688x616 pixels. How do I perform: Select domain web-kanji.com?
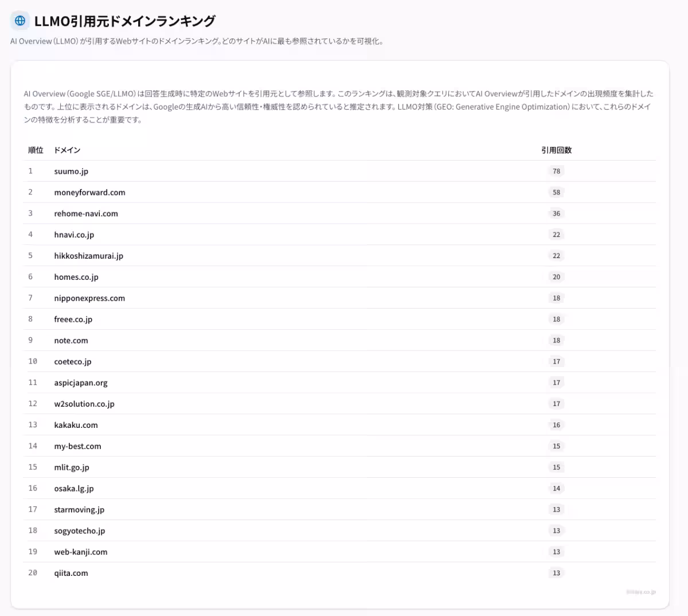tap(81, 552)
